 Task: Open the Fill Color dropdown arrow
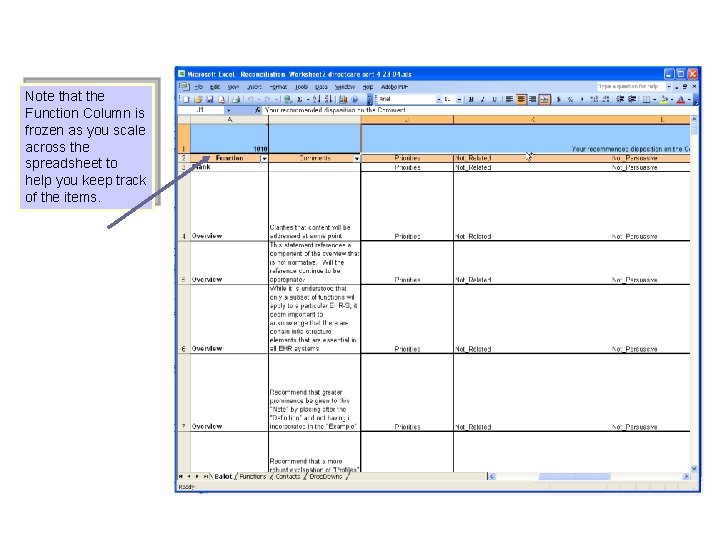click(671, 99)
